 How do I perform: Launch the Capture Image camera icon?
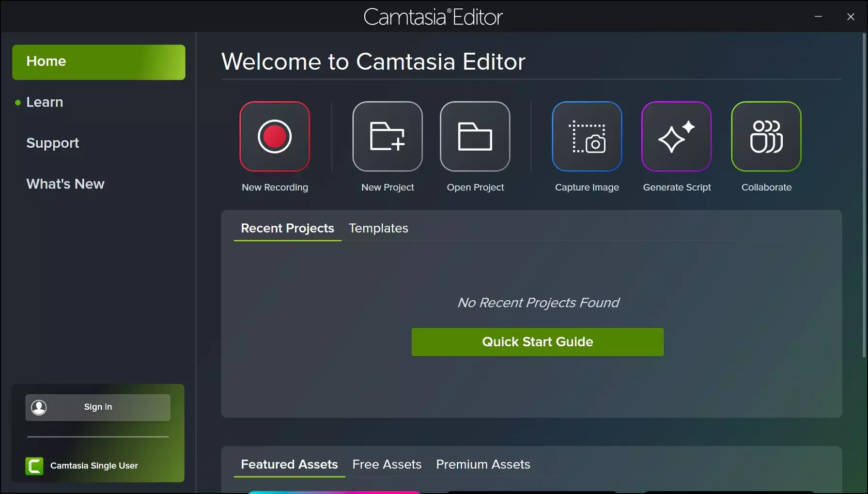pyautogui.click(x=587, y=137)
